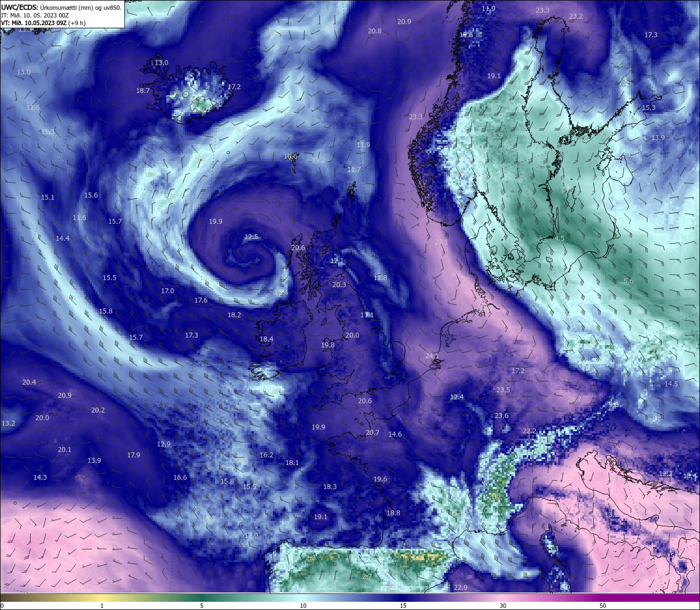Click the 12.1 value over northern Scotland

pos(337,262)
